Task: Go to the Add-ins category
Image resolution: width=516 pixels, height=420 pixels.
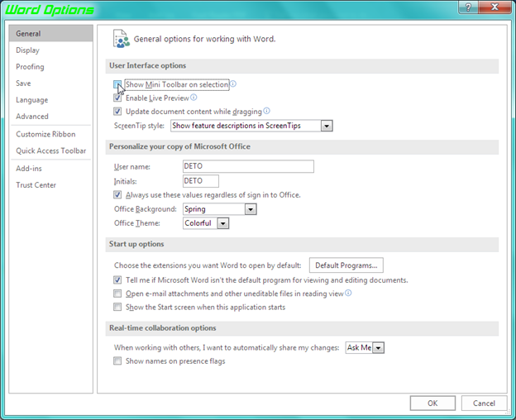Action: point(51,169)
